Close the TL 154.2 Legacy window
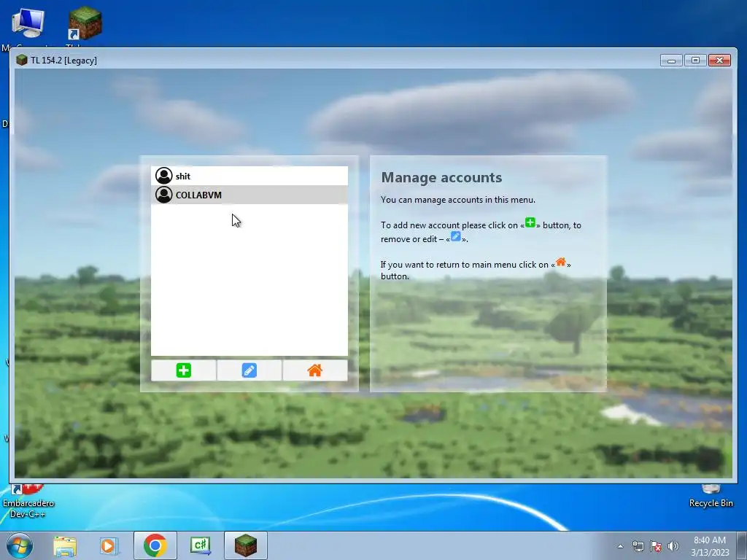 pos(719,61)
